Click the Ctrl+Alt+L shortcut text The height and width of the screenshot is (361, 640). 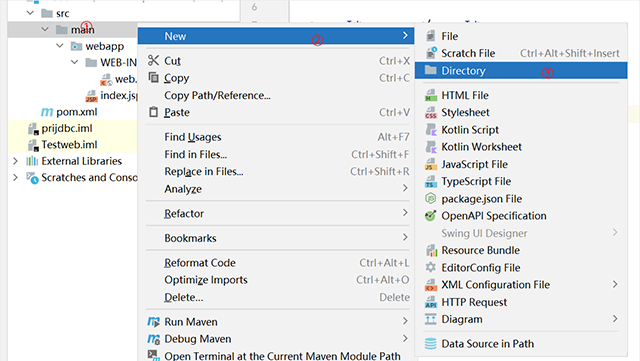pos(384,263)
